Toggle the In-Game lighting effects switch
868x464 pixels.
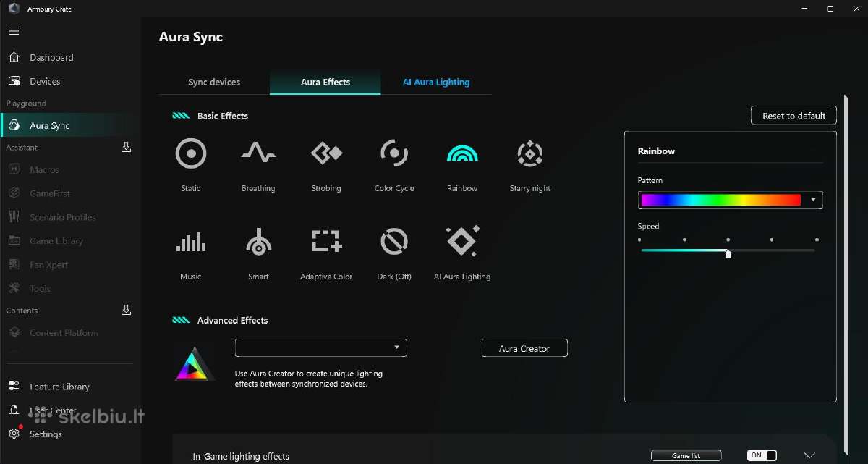pos(762,455)
